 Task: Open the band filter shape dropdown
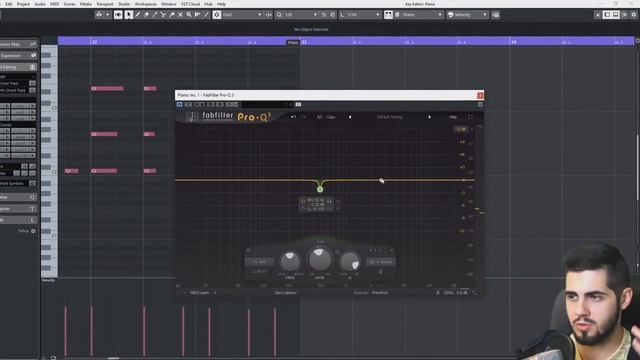tap(260, 262)
